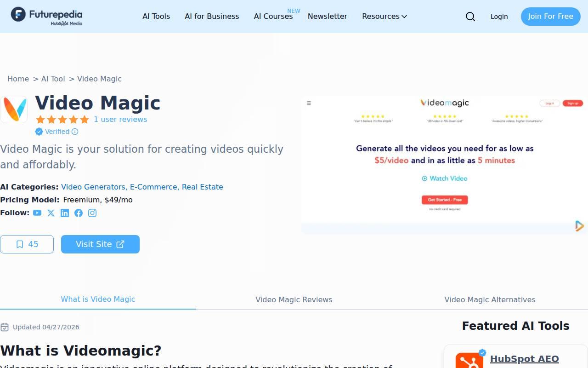Expand the Resources dropdown menu

point(384,17)
